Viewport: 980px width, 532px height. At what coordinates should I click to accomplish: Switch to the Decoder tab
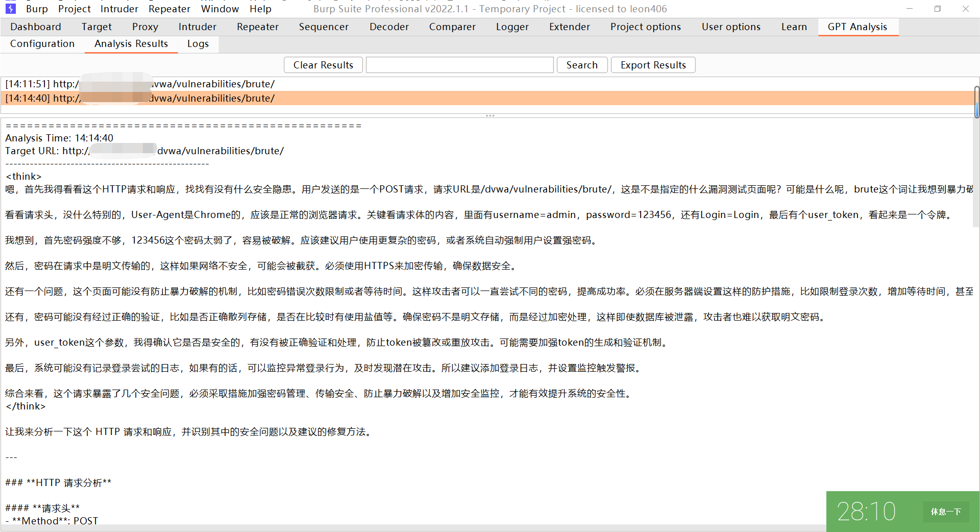[x=389, y=27]
